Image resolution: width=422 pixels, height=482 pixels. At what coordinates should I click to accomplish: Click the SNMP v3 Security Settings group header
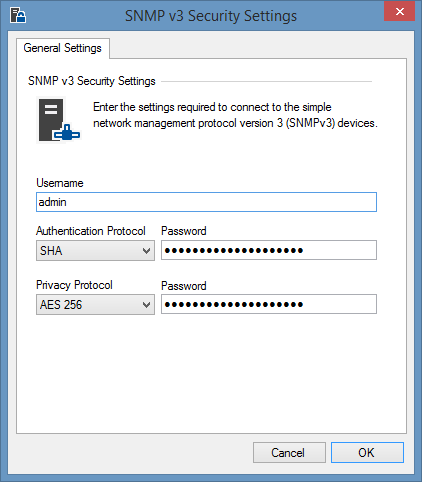[92, 81]
